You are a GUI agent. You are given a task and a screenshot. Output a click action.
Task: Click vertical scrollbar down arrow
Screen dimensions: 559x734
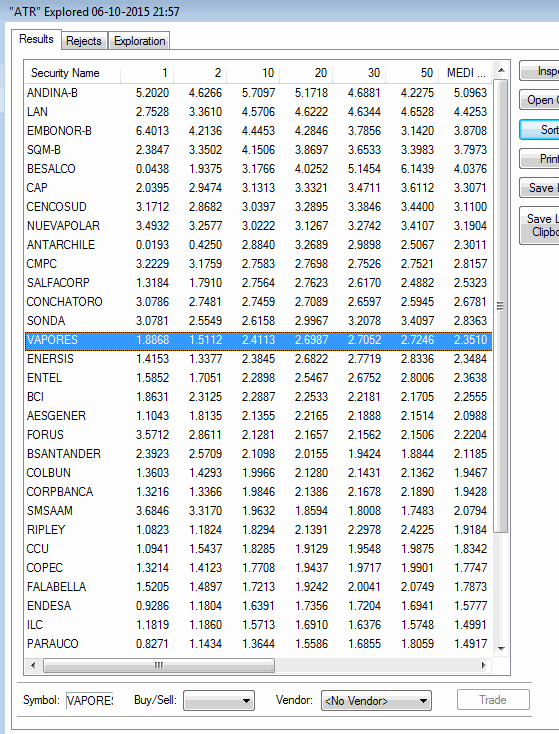[x=501, y=648]
